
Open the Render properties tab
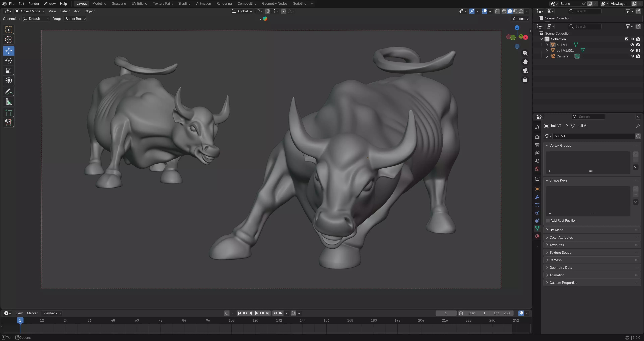click(537, 137)
